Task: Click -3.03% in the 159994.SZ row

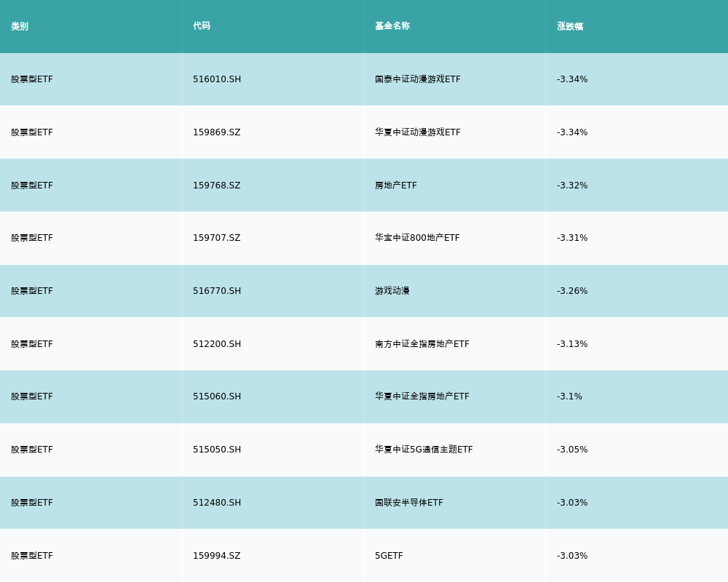Action: pos(572,556)
